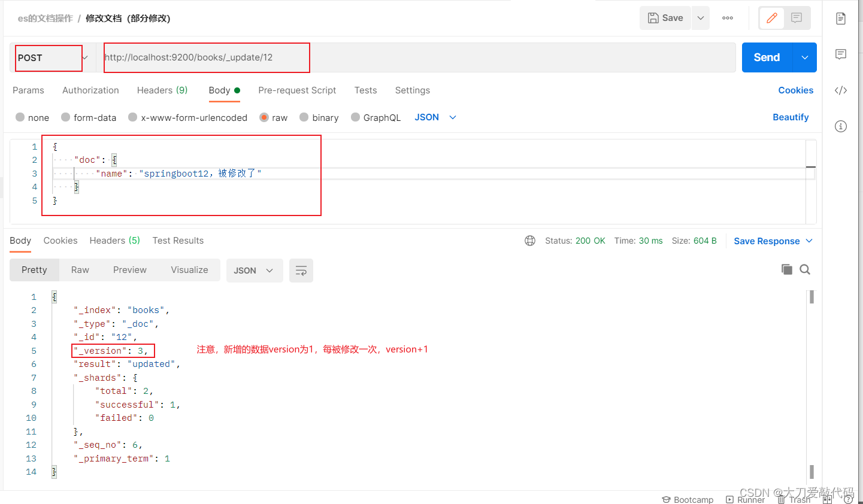The height and width of the screenshot is (504, 863).
Task: Open the Tests tab
Action: (x=365, y=90)
